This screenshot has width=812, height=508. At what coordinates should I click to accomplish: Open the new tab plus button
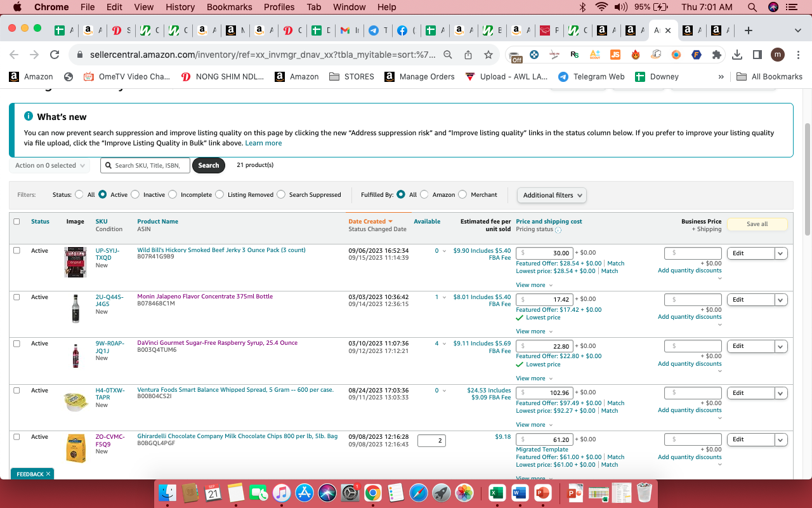coord(749,30)
